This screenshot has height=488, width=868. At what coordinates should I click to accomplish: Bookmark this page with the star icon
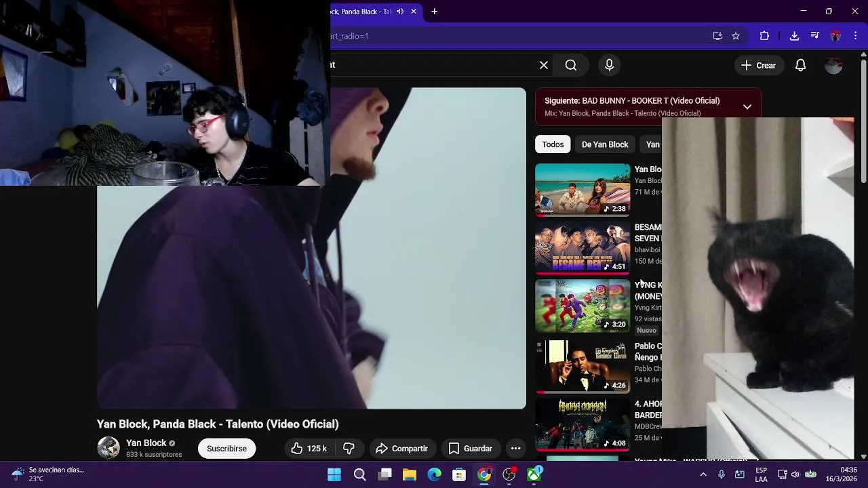click(736, 36)
